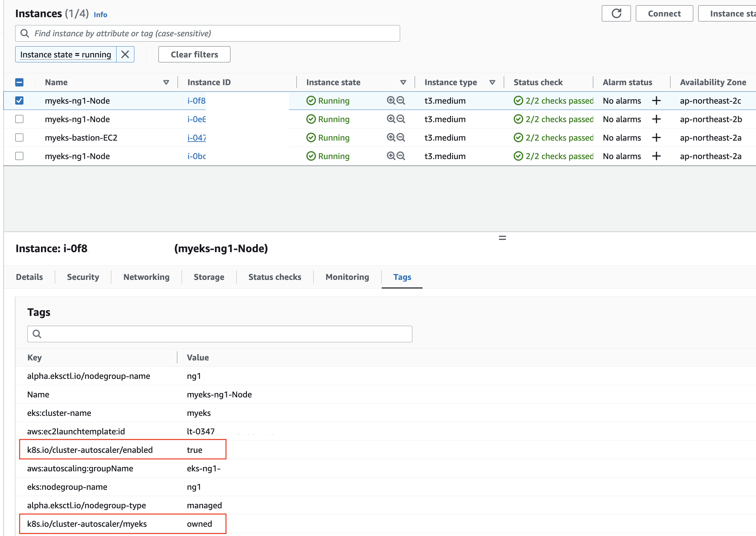Zoom-in filter icon on first Running row
The height and width of the screenshot is (536, 756).
point(391,100)
